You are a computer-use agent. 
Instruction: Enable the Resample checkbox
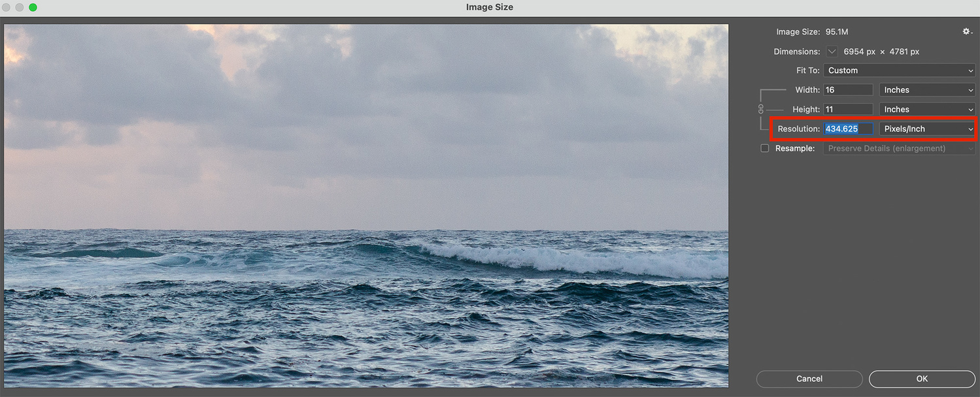[765, 148]
